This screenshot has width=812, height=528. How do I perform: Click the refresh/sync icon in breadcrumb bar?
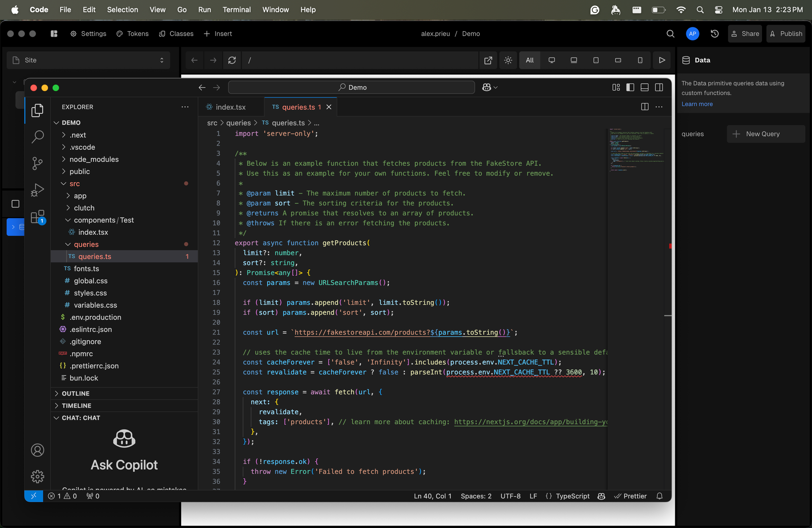point(232,60)
